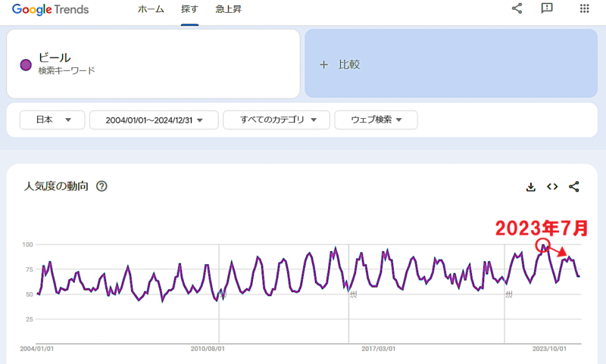Select the 探す tab
Image resolution: width=606 pixels, height=364 pixels.
(x=189, y=10)
